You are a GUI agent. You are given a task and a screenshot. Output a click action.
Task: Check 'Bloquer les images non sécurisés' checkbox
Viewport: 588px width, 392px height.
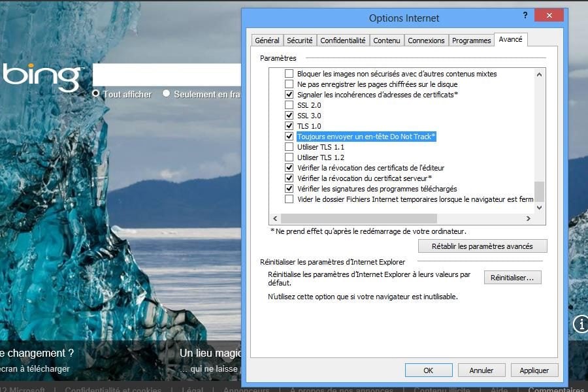(x=289, y=74)
